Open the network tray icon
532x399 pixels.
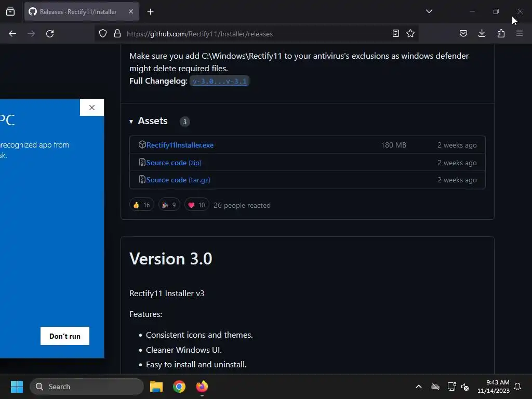[451, 387]
